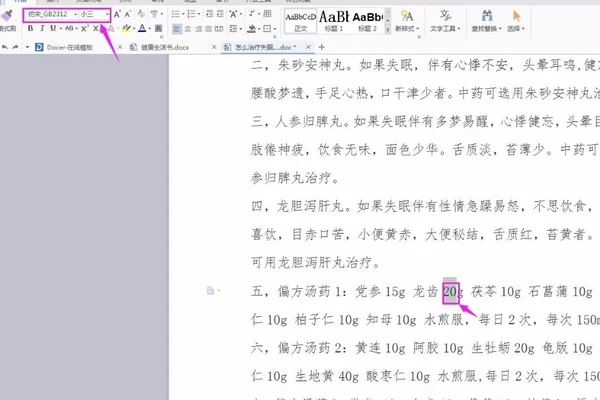Toggle italic formatting with the I button

coord(42,28)
